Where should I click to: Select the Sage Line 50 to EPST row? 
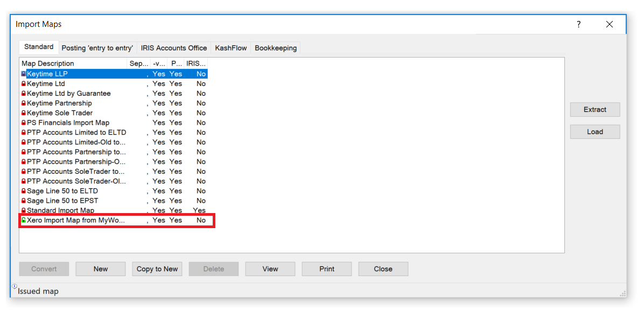click(114, 201)
